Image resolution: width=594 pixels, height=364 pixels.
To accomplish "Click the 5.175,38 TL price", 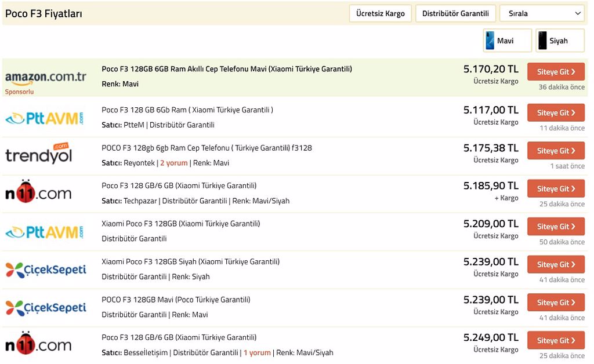I will click(491, 148).
